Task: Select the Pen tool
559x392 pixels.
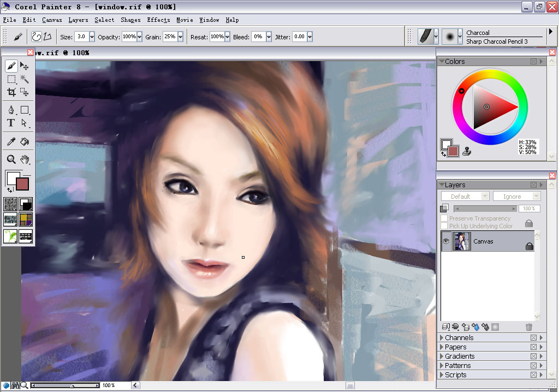Action: point(11,110)
